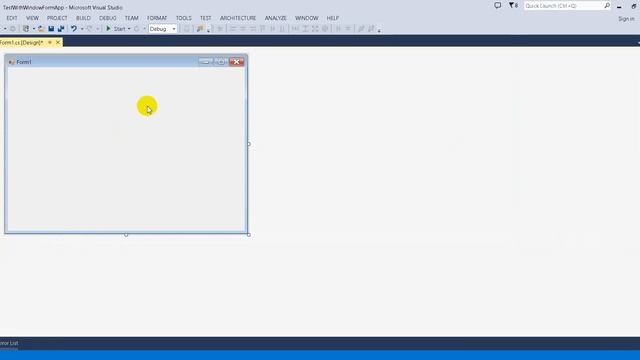640x360 pixels.
Task: Open the TOOLS menu
Action: tap(184, 18)
